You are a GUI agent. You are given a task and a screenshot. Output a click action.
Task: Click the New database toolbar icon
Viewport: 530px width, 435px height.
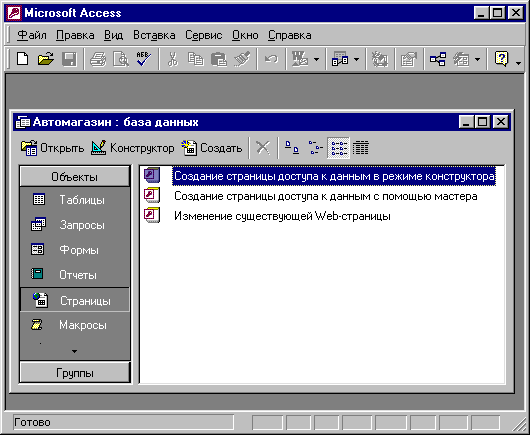click(x=23, y=59)
